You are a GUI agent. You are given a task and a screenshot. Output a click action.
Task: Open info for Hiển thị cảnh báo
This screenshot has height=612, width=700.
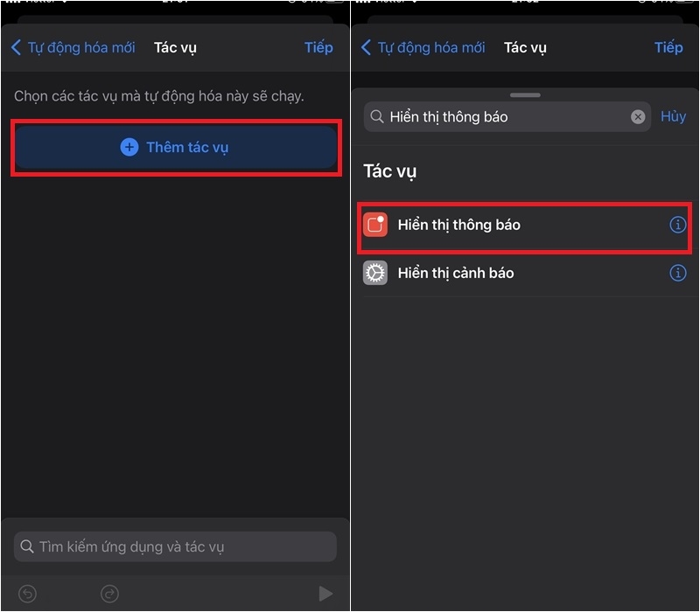click(677, 273)
